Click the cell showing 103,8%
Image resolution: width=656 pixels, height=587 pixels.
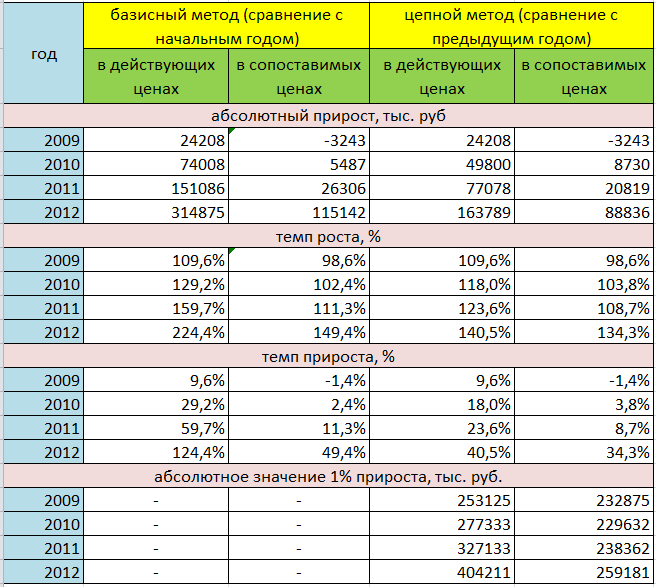(584, 284)
